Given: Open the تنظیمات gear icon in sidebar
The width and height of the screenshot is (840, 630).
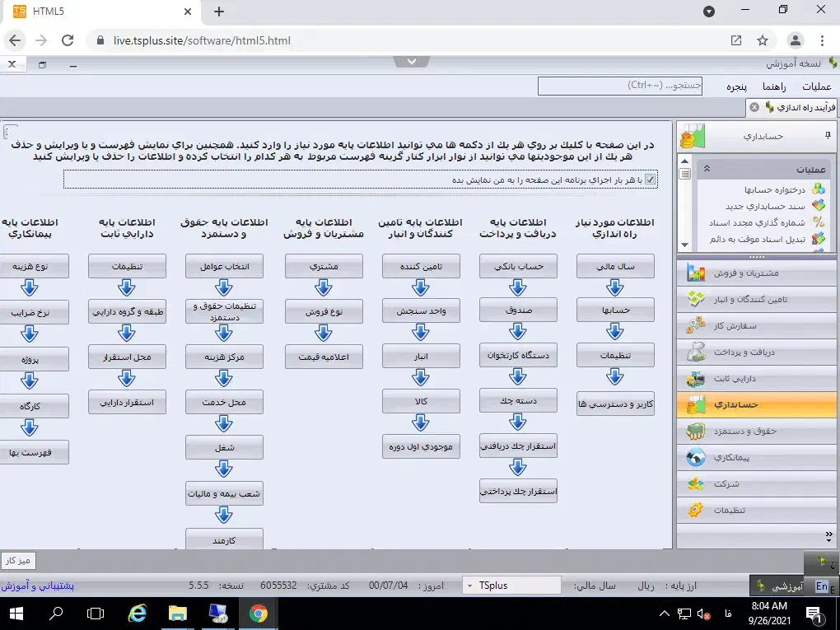Looking at the screenshot, I should (x=696, y=510).
